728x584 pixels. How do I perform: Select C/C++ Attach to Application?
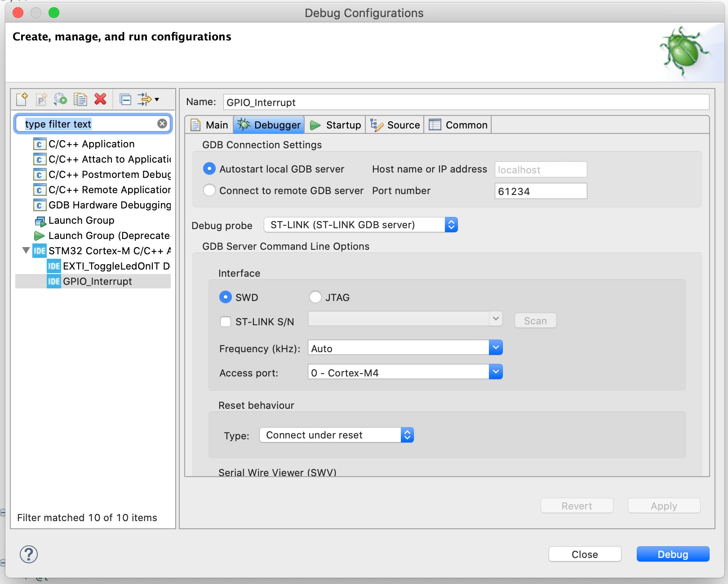tap(102, 159)
